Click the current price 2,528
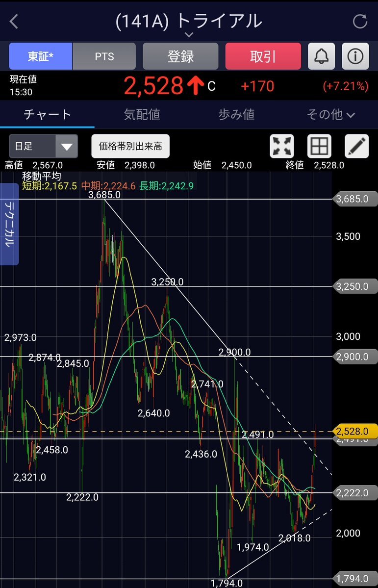 pos(153,86)
